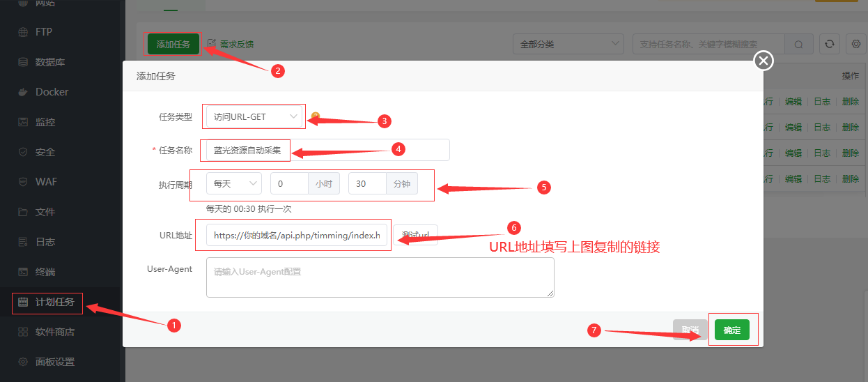Click the help icon beside 任务类型

coord(315,116)
